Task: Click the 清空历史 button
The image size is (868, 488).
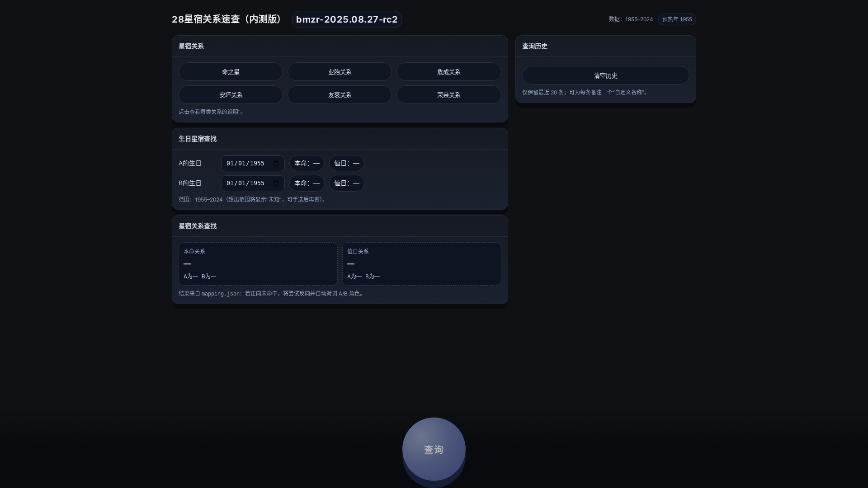Action: (x=605, y=75)
